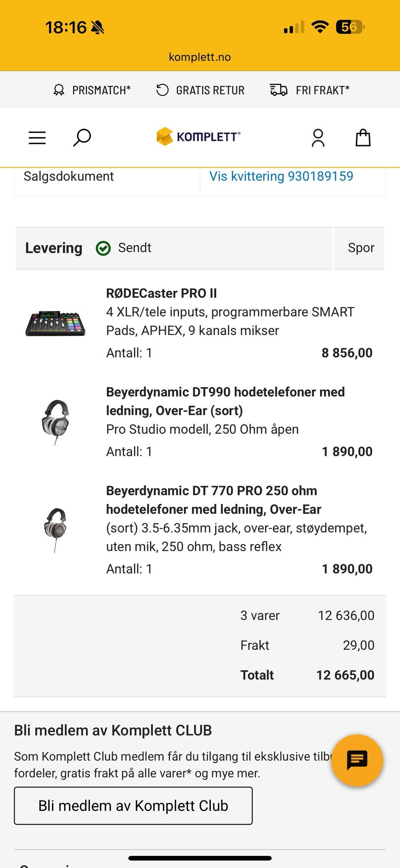
Task: Tap the search magnifier icon
Action: [82, 138]
